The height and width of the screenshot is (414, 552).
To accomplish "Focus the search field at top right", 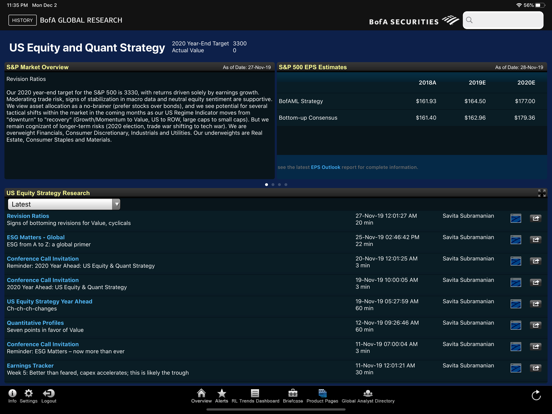I will (503, 20).
